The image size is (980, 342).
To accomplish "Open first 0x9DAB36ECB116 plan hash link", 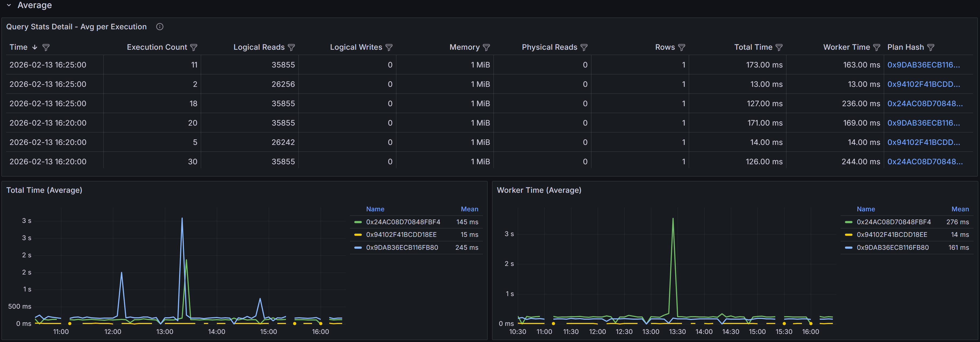I will point(923,65).
